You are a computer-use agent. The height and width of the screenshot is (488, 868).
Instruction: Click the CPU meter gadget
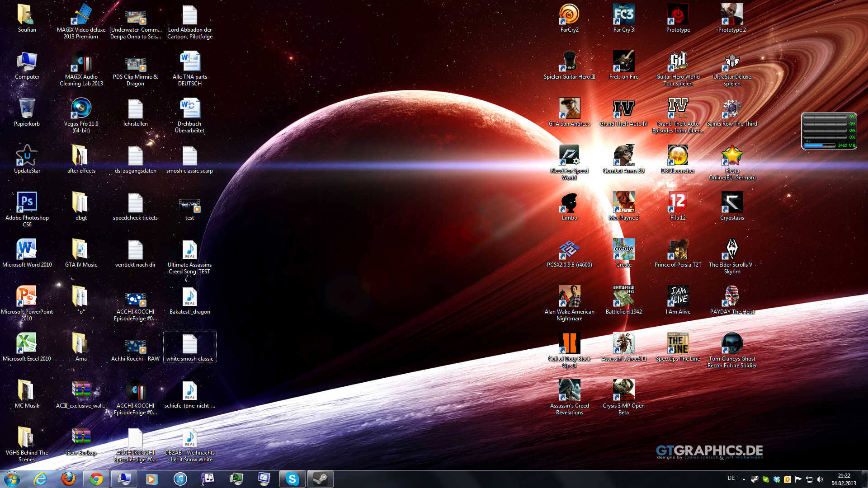(x=829, y=131)
